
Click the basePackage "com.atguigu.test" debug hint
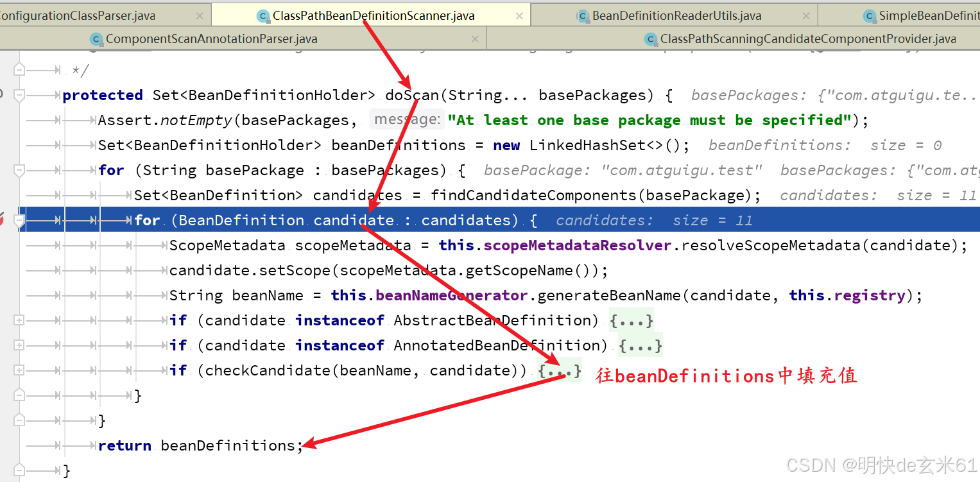coord(623,170)
